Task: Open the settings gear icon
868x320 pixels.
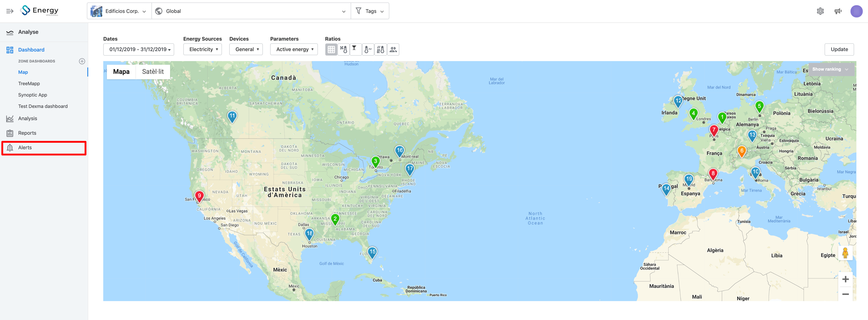Action: (820, 11)
